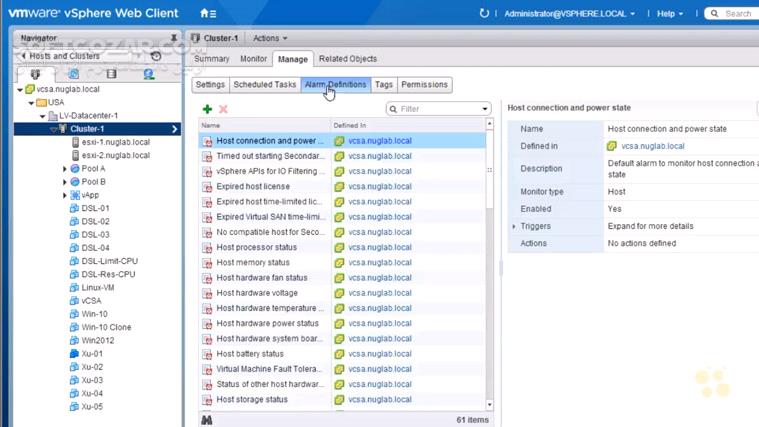759x427 pixels.
Task: Select Host storage status alarm
Action: pos(342,399)
